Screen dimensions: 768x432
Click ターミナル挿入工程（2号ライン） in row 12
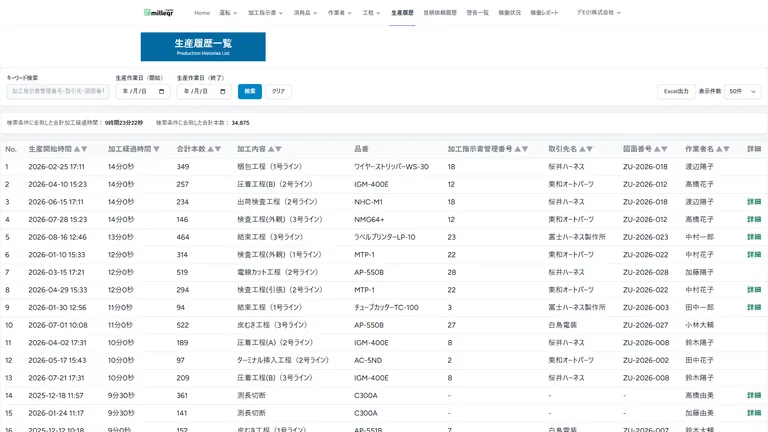tap(283, 360)
